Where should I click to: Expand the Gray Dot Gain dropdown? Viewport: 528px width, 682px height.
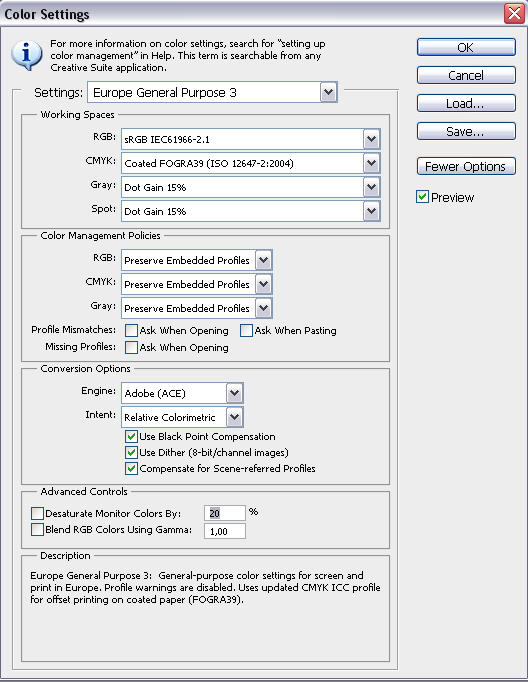pos(251,187)
